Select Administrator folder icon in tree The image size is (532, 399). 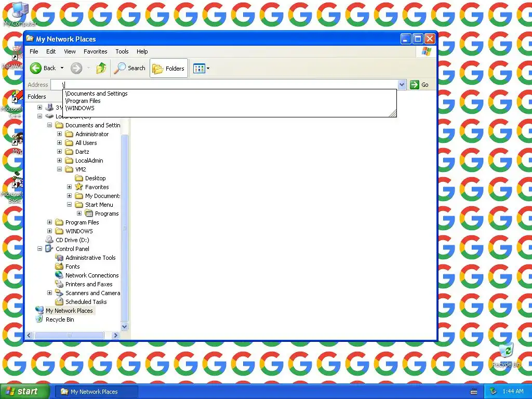point(69,134)
